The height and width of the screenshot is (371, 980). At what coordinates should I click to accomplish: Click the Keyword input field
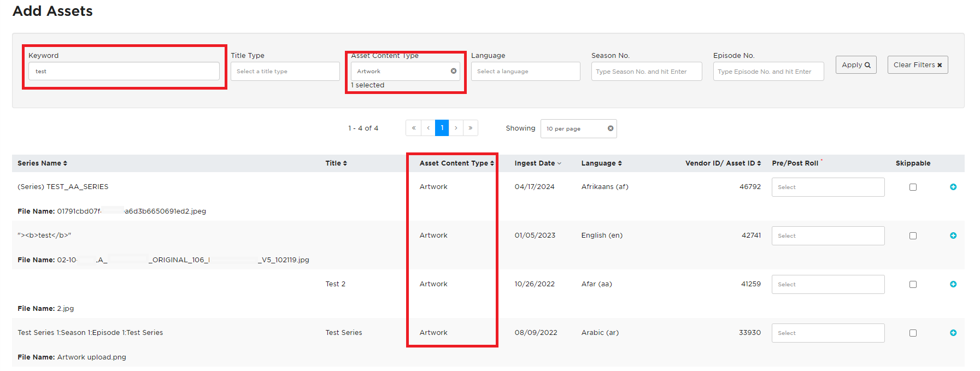(x=124, y=71)
